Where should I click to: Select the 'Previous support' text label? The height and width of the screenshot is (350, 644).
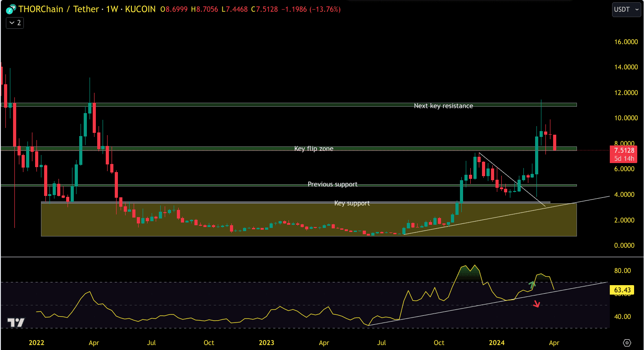[333, 184]
